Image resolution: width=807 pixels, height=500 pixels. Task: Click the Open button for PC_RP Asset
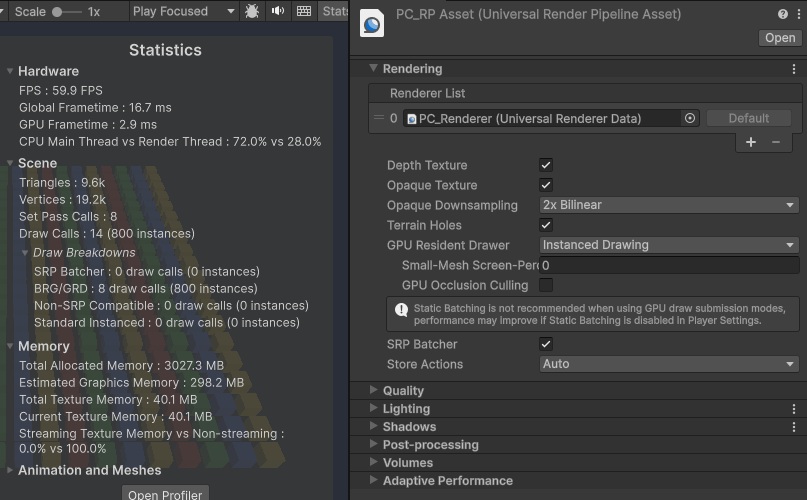click(780, 38)
